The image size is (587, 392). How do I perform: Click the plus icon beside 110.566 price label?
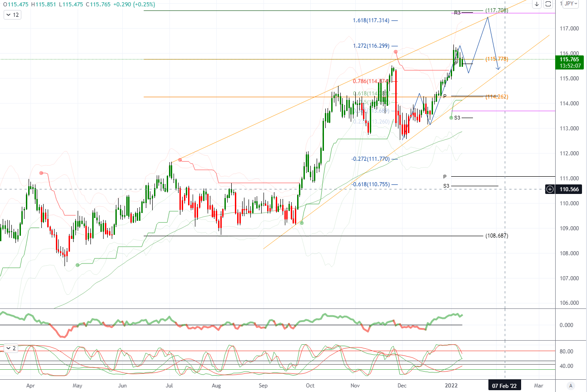pyautogui.click(x=550, y=189)
